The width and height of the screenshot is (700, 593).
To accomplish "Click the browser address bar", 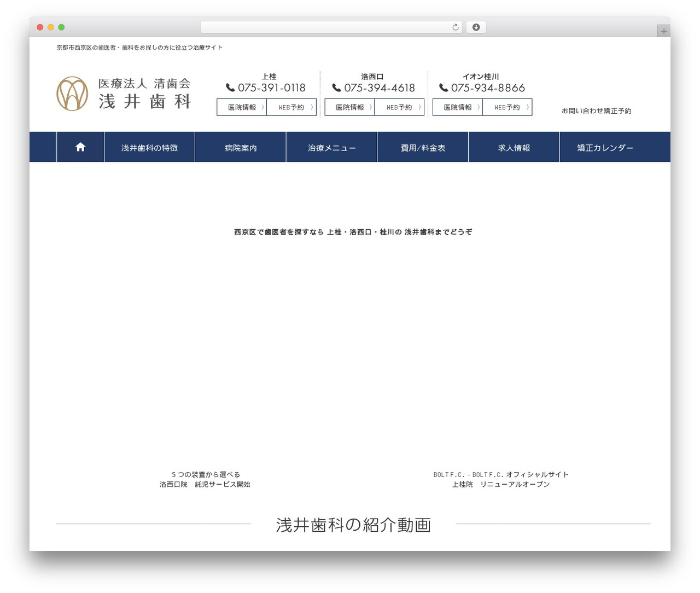I will tap(331, 27).
